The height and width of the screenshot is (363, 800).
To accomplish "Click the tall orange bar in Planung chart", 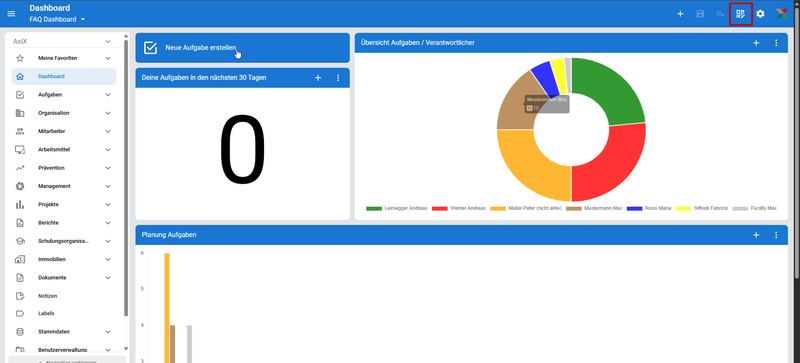I will pyautogui.click(x=167, y=308).
